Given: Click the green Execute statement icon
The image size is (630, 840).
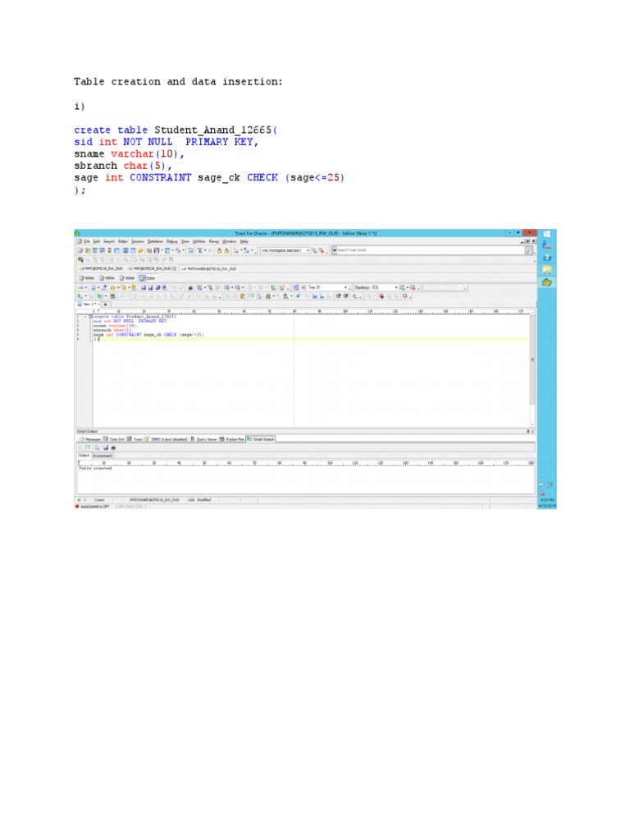Looking at the screenshot, I should (80, 295).
